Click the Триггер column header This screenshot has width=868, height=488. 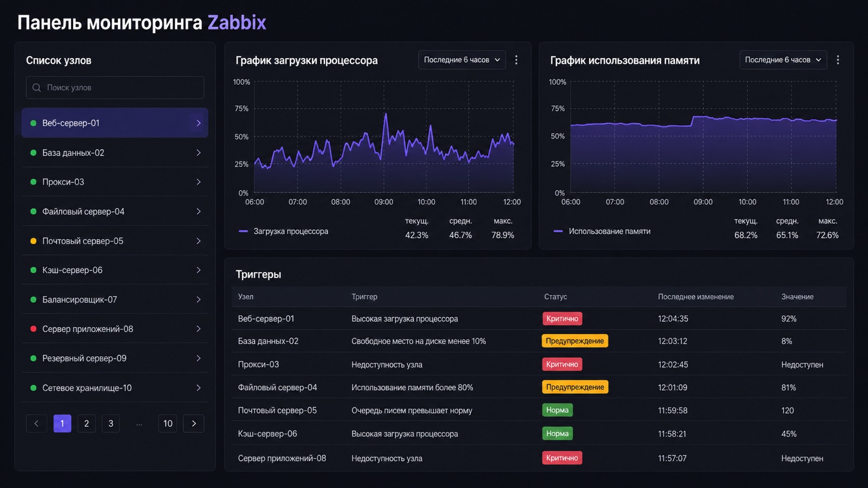(364, 297)
